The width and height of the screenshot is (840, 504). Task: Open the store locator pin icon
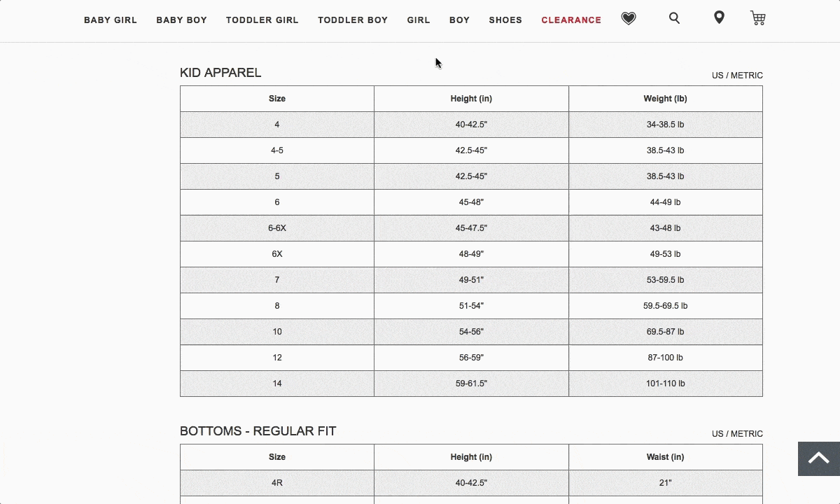click(719, 18)
